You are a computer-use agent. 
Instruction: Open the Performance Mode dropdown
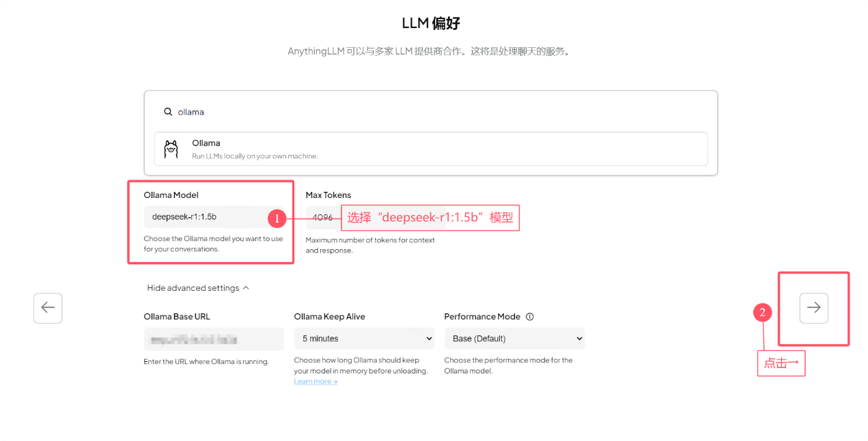514,339
